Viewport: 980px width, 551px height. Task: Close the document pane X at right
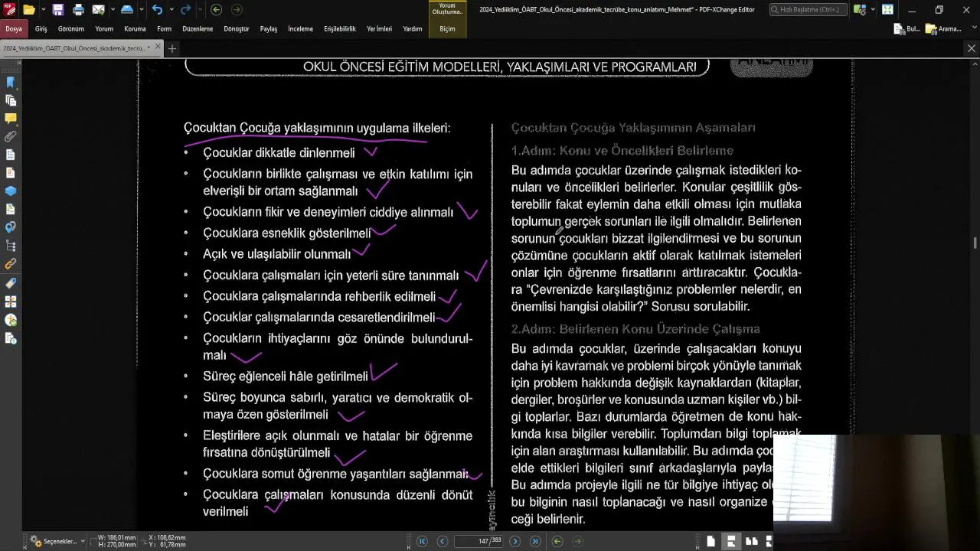point(972,48)
